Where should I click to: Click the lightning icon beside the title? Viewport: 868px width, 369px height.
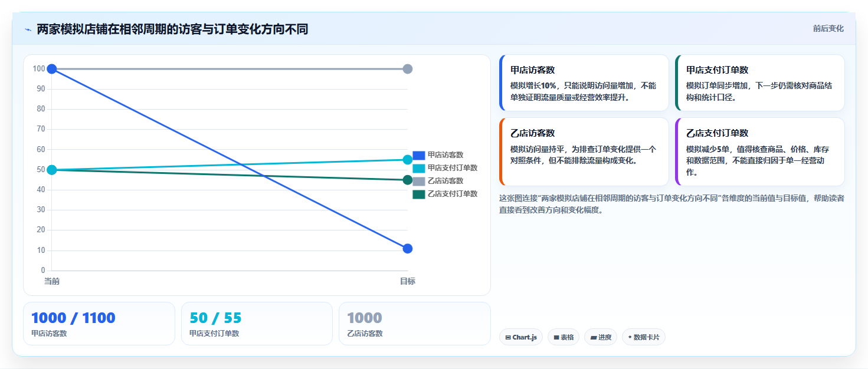pos(28,29)
